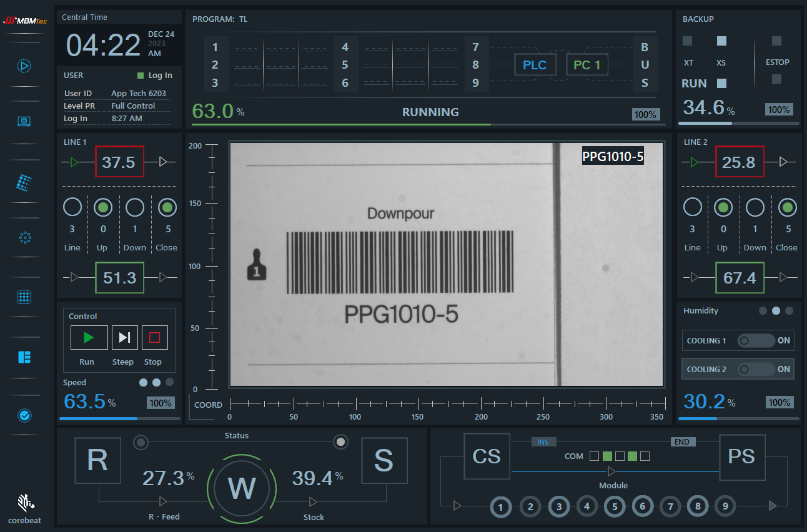Screen dimensions: 807x532
Task: Click the Speed 100% button
Action: click(161, 403)
